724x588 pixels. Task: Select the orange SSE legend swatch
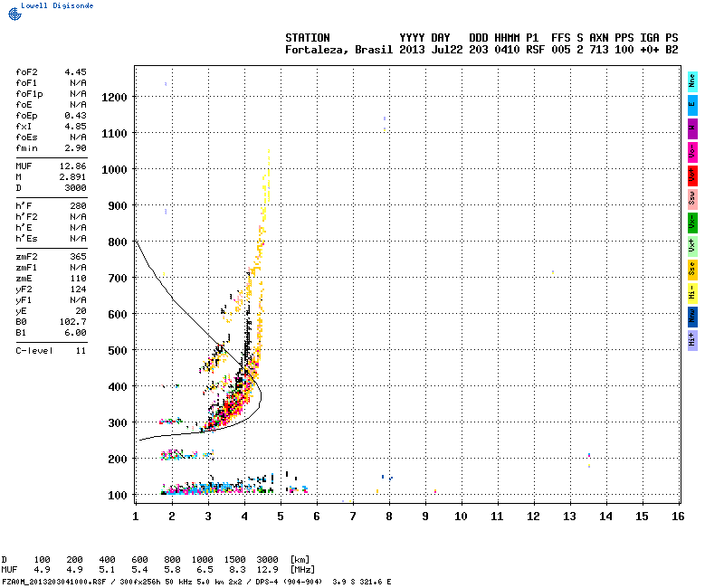[692, 270]
